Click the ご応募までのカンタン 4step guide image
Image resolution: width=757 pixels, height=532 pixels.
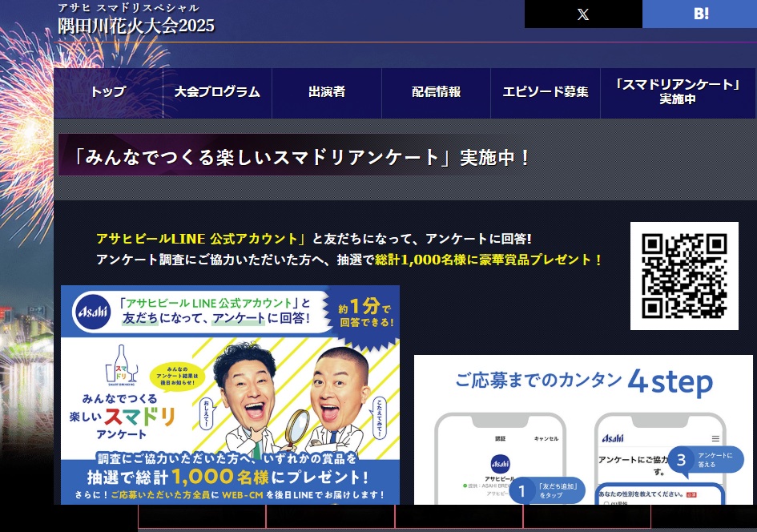[x=583, y=429]
